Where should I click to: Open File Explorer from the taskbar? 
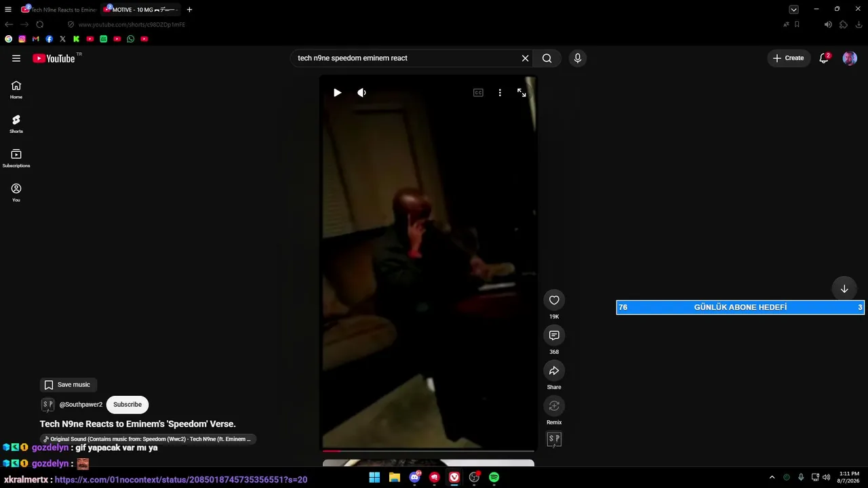[x=395, y=478]
